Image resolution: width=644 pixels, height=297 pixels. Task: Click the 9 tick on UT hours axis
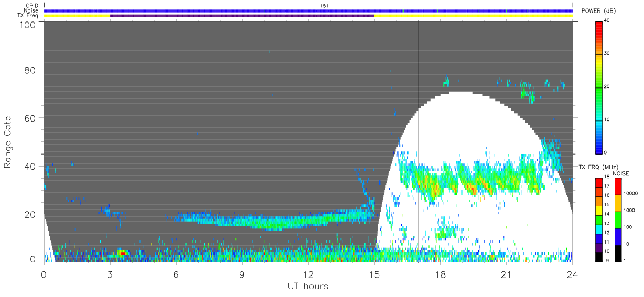pos(242,274)
